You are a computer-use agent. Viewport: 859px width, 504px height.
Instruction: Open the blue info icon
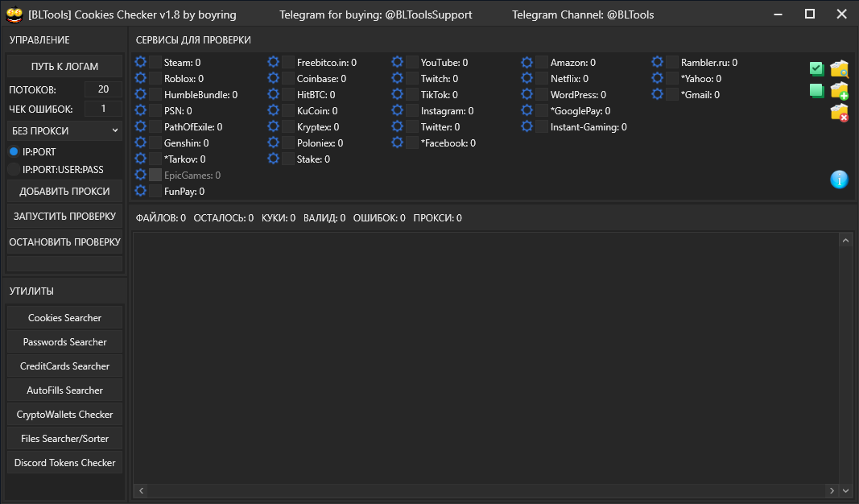pos(839,180)
